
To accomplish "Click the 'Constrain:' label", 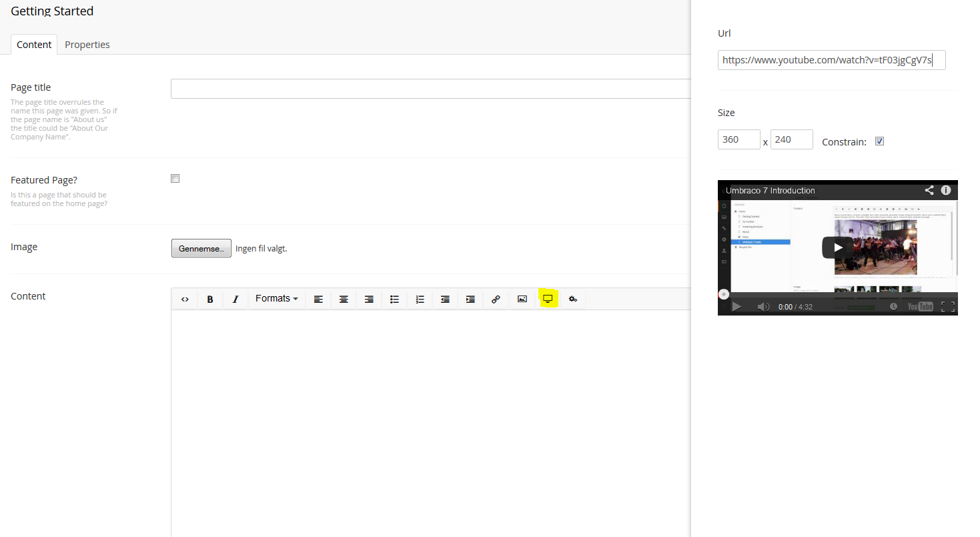I will coord(844,142).
